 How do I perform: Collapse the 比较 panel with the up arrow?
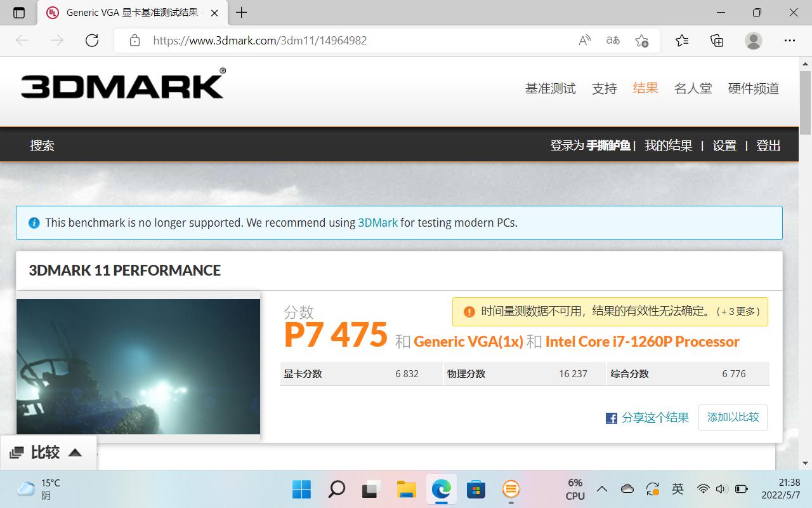pyautogui.click(x=75, y=451)
